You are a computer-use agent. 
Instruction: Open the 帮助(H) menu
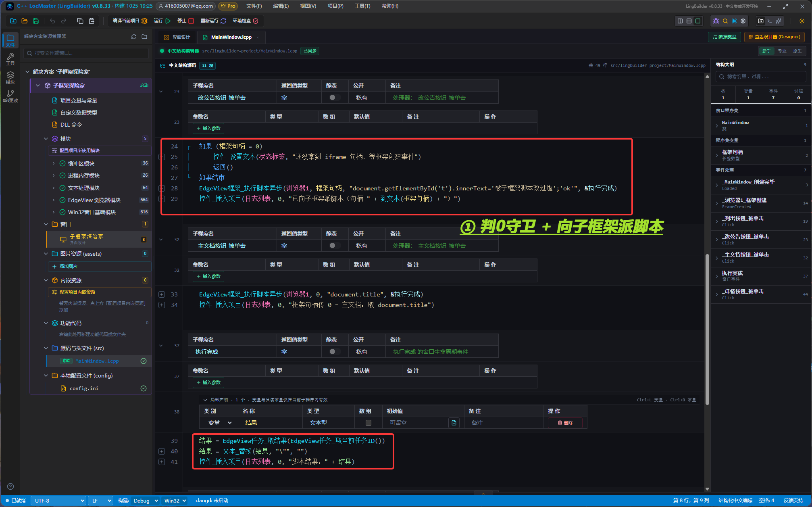click(390, 6)
